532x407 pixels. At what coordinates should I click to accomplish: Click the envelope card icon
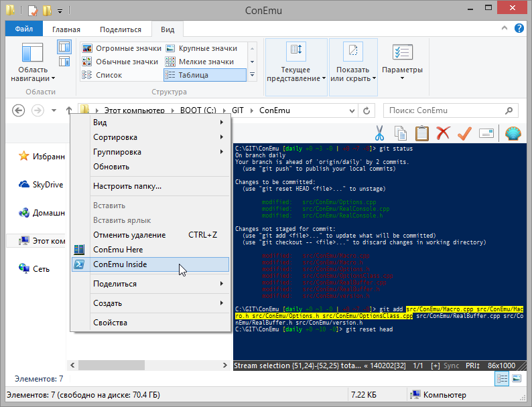pyautogui.click(x=487, y=133)
